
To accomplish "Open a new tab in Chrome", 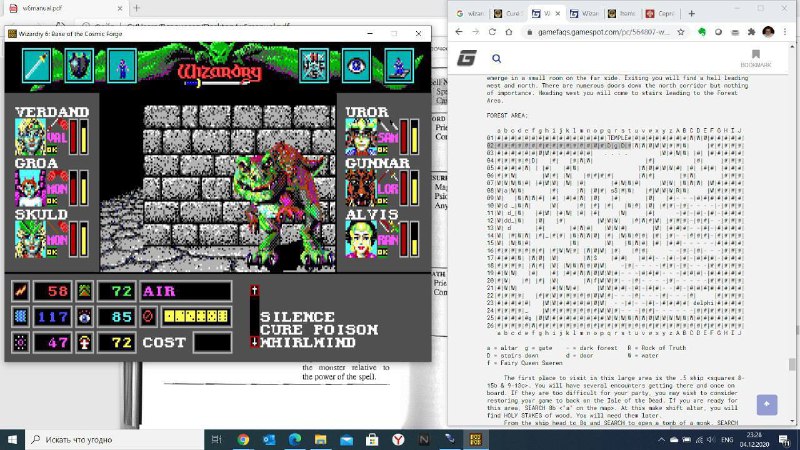I will (691, 14).
